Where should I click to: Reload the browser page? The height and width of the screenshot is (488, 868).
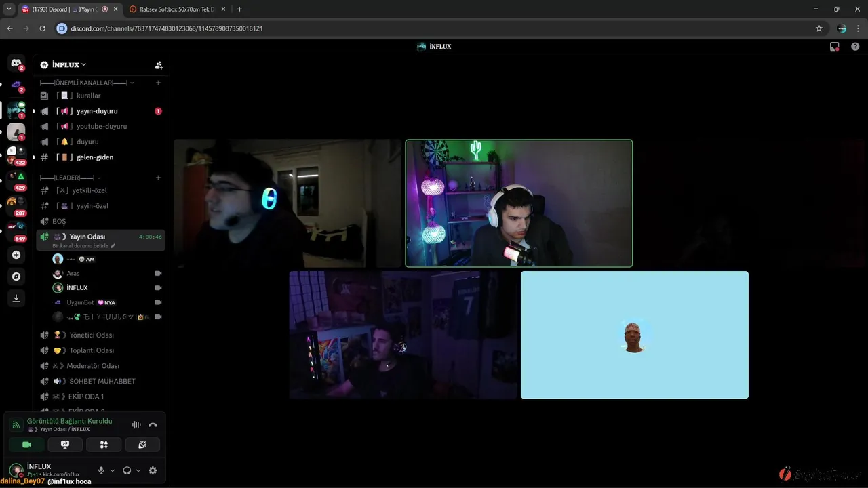[x=43, y=28]
